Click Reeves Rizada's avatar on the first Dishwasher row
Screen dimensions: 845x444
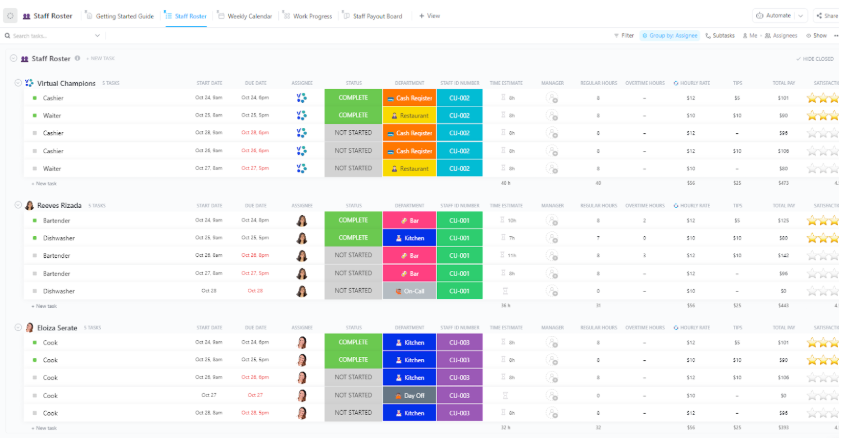[301, 238]
